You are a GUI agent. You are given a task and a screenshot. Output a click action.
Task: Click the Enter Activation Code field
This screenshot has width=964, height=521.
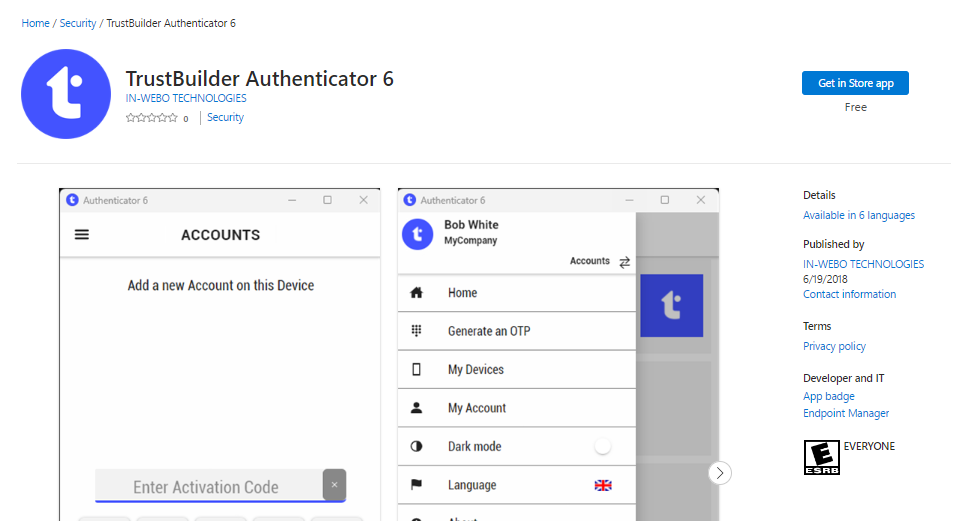206,487
